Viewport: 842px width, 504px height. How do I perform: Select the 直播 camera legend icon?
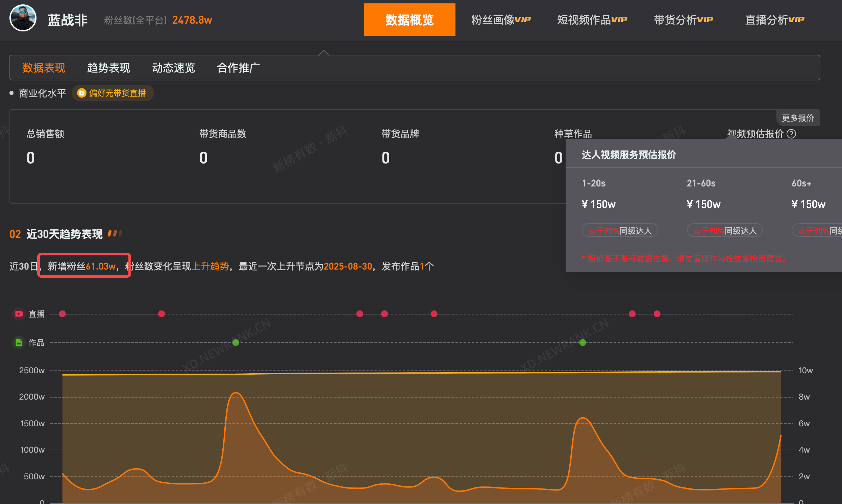[x=19, y=313]
